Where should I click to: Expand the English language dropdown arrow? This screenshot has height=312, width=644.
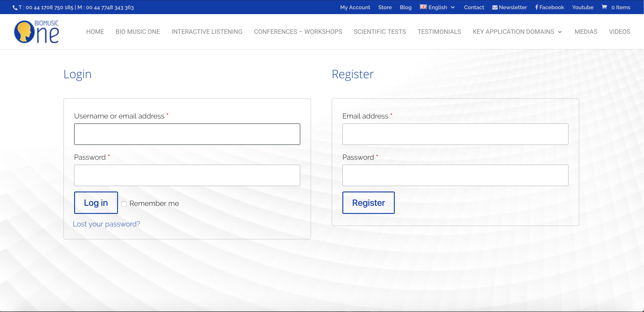[x=453, y=7]
